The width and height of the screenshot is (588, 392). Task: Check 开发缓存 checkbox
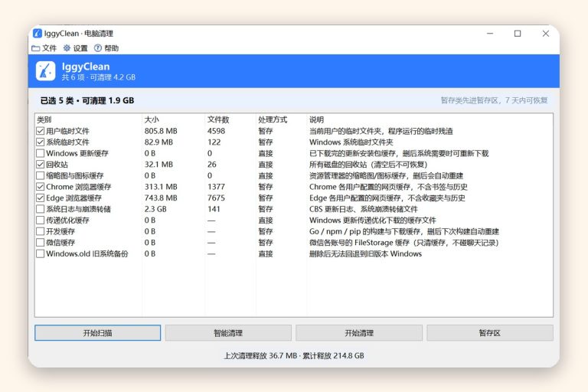click(41, 231)
